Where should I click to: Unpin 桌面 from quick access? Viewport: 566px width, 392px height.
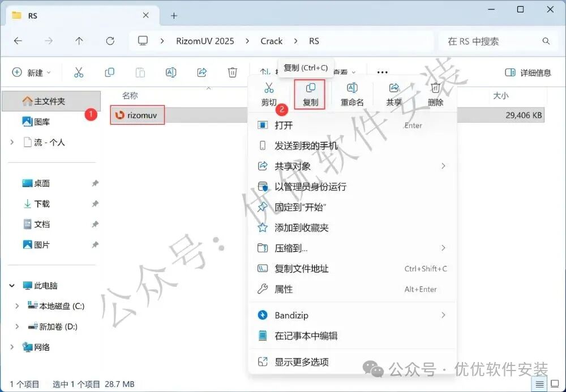tap(95, 183)
